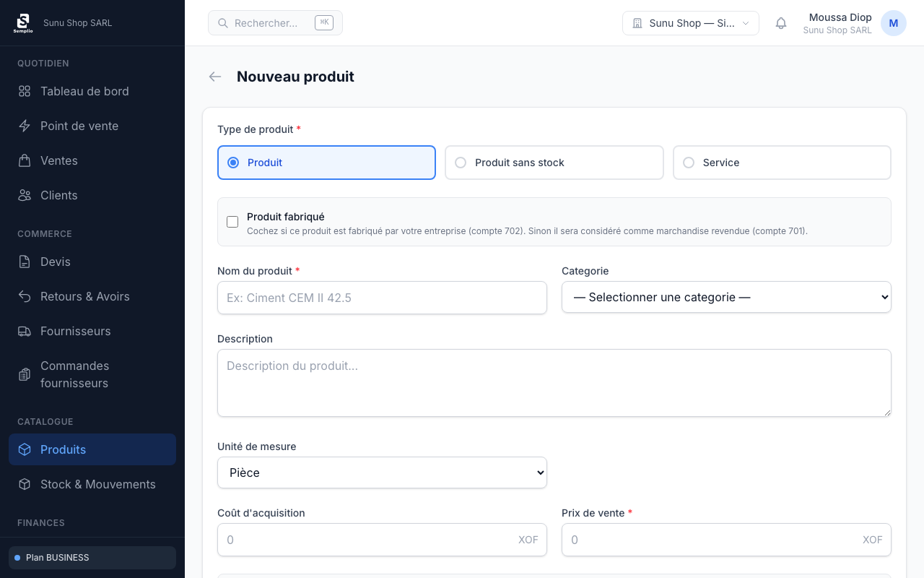Click the Ventes shopping bag icon
The width and height of the screenshot is (924, 578).
pos(25,160)
